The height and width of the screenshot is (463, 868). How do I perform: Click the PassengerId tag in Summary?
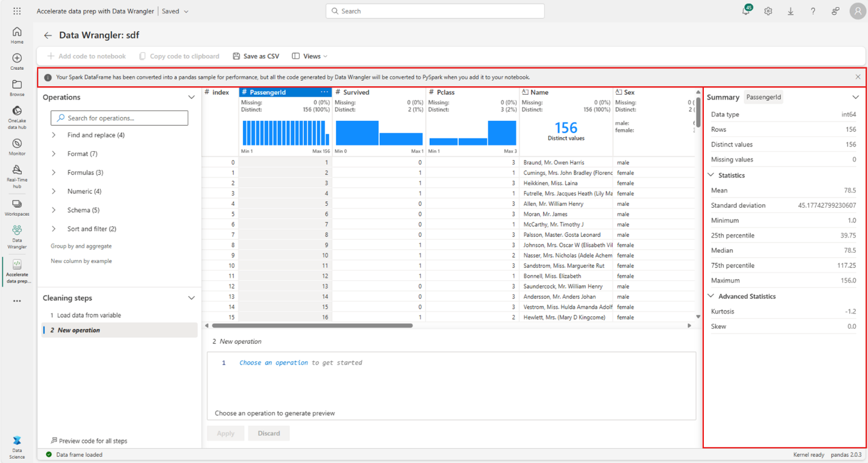[763, 97]
